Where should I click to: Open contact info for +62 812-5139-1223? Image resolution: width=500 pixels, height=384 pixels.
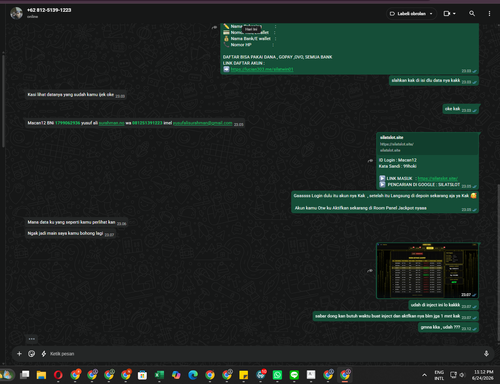(49, 10)
